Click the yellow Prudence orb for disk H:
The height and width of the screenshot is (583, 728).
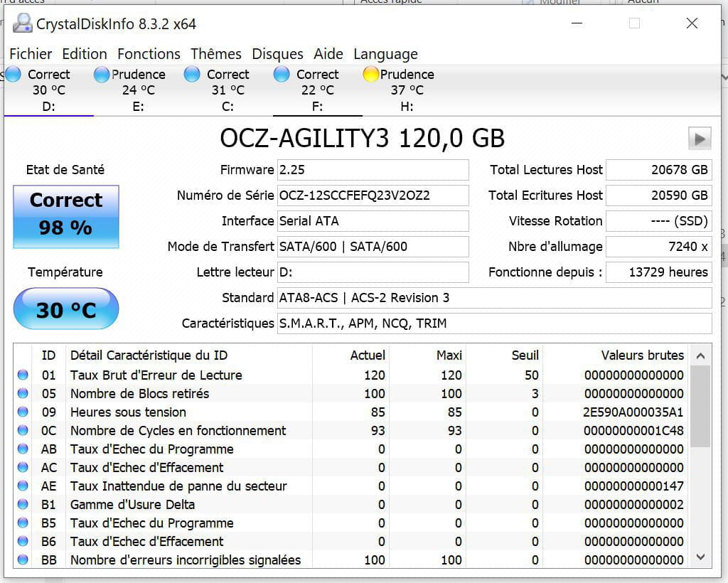coord(371,74)
